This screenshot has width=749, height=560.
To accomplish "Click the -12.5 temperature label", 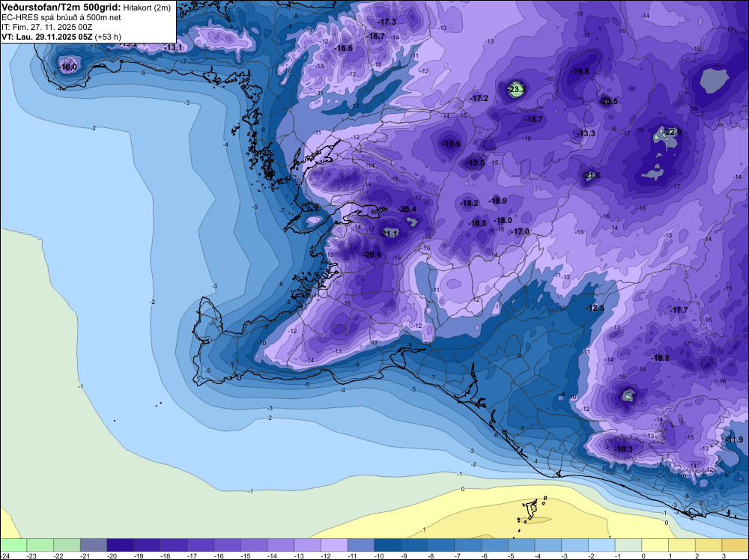I will tap(595, 308).
